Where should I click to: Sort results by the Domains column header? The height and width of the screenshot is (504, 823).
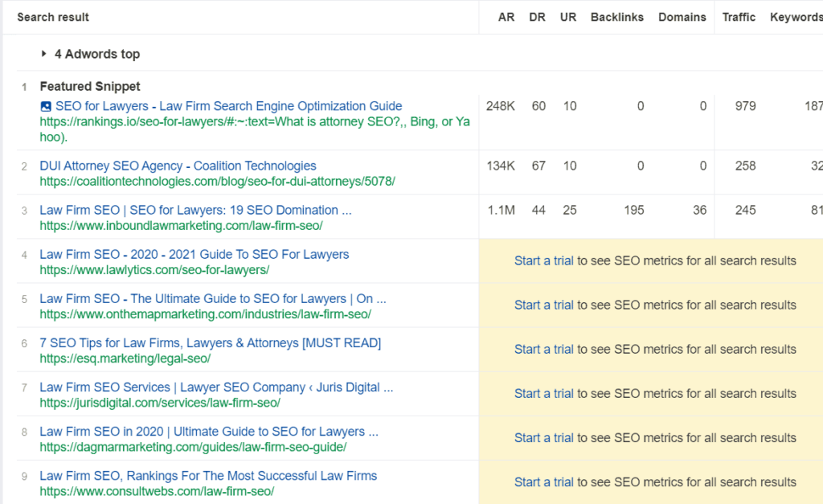tap(682, 17)
